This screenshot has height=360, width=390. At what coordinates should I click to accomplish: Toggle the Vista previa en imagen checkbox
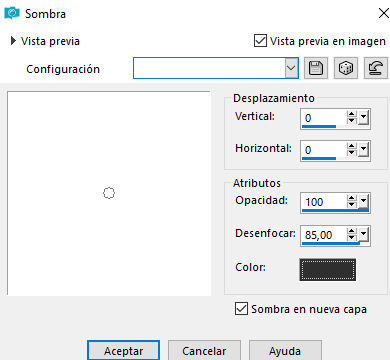[x=260, y=41]
